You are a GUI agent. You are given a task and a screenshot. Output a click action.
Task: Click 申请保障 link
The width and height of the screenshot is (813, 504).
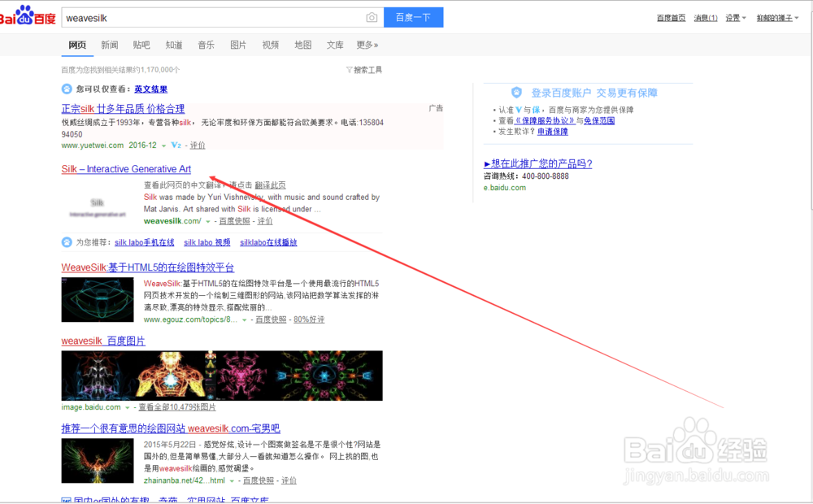553,132
